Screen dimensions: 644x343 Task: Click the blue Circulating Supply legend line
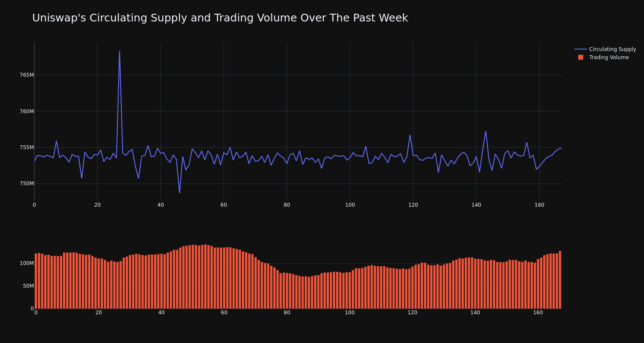580,49
